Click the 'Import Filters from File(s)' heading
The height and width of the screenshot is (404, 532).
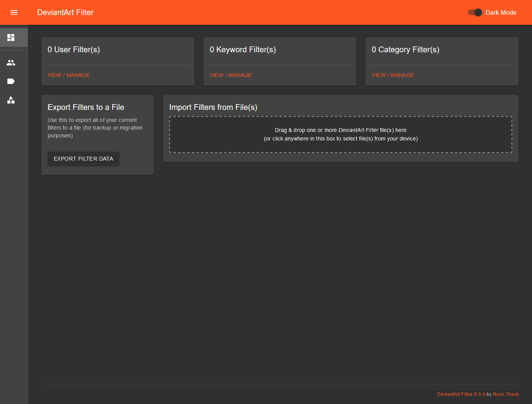(213, 107)
